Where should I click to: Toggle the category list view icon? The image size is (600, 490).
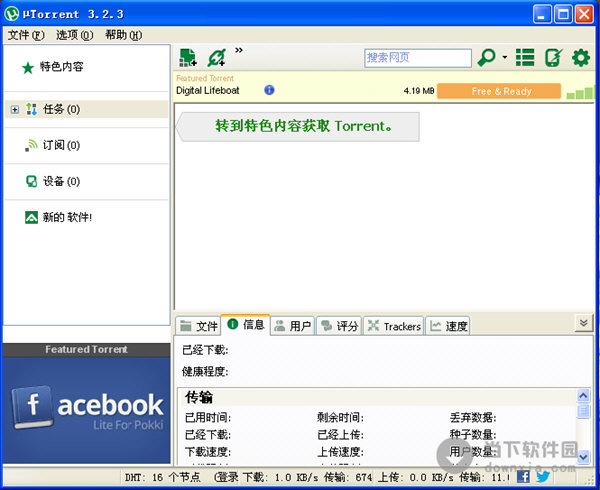point(525,58)
